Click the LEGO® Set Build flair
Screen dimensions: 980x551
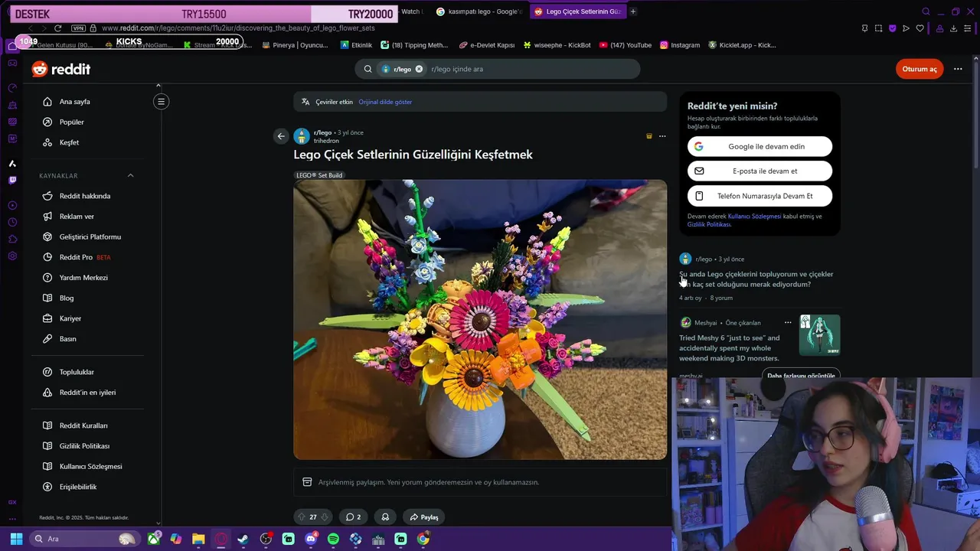click(x=319, y=175)
